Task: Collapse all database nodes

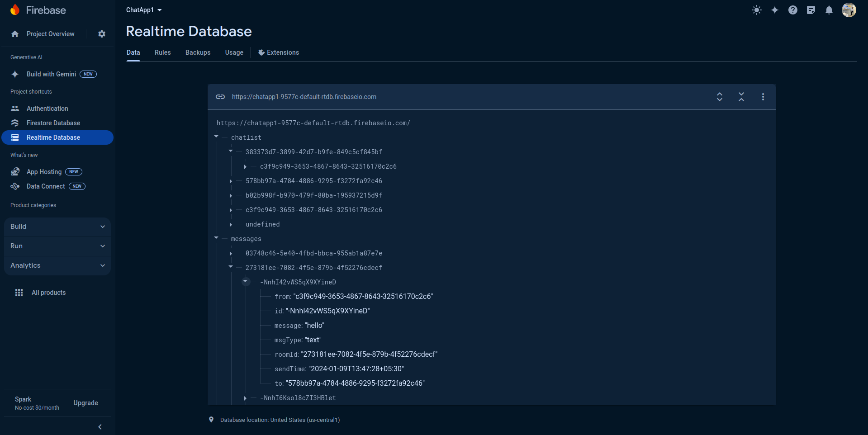Action: [x=741, y=97]
